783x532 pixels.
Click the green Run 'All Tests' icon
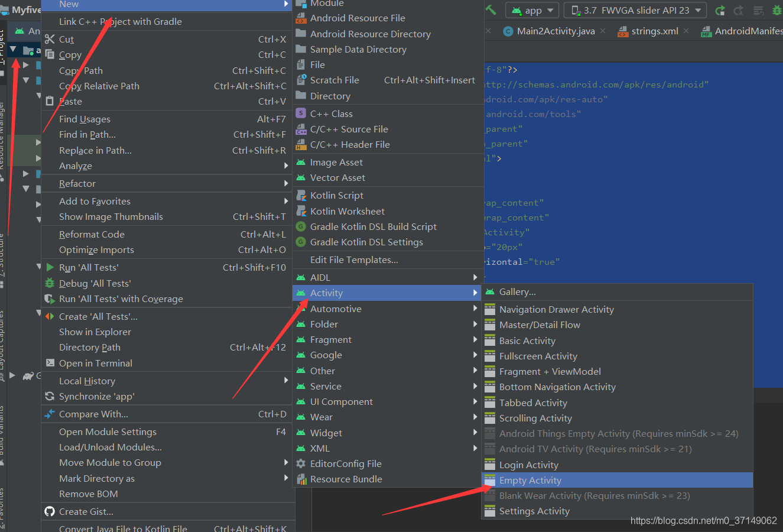tap(50, 267)
